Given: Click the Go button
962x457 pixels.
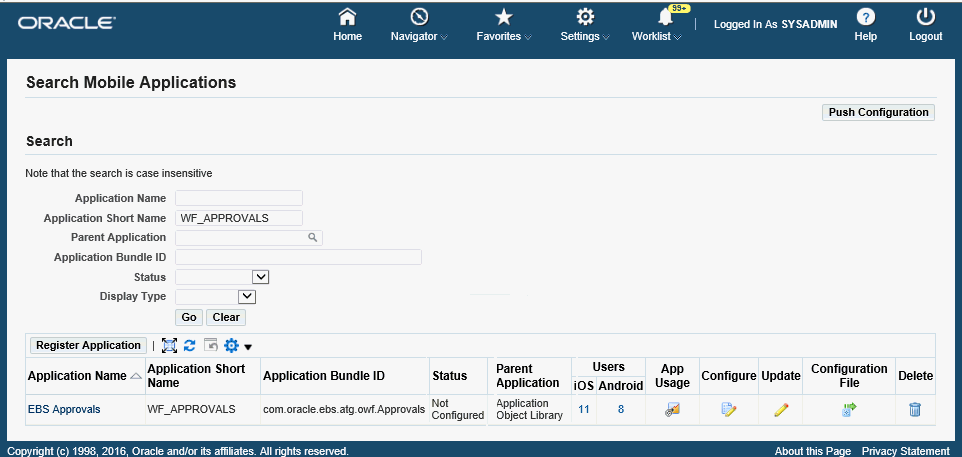Looking at the screenshot, I should pyautogui.click(x=189, y=317).
